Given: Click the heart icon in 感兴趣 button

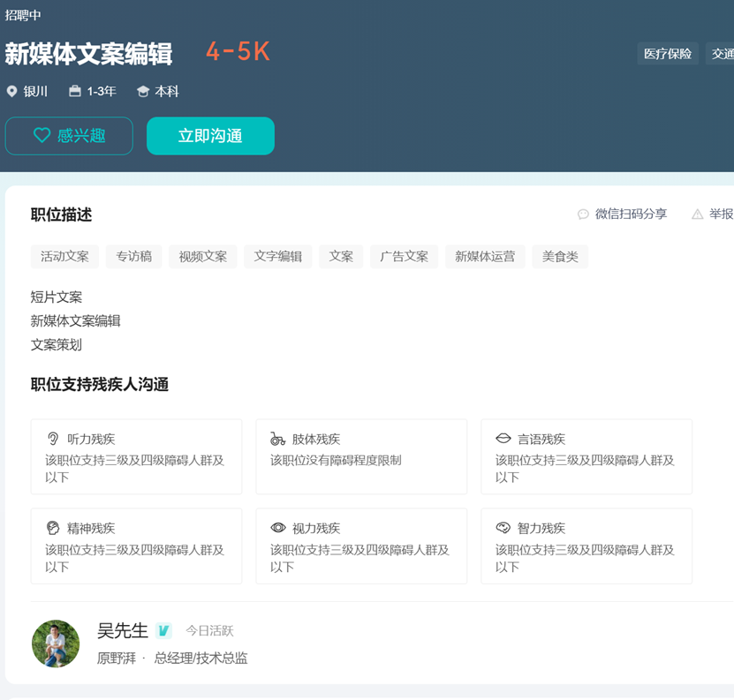Looking at the screenshot, I should (42, 136).
